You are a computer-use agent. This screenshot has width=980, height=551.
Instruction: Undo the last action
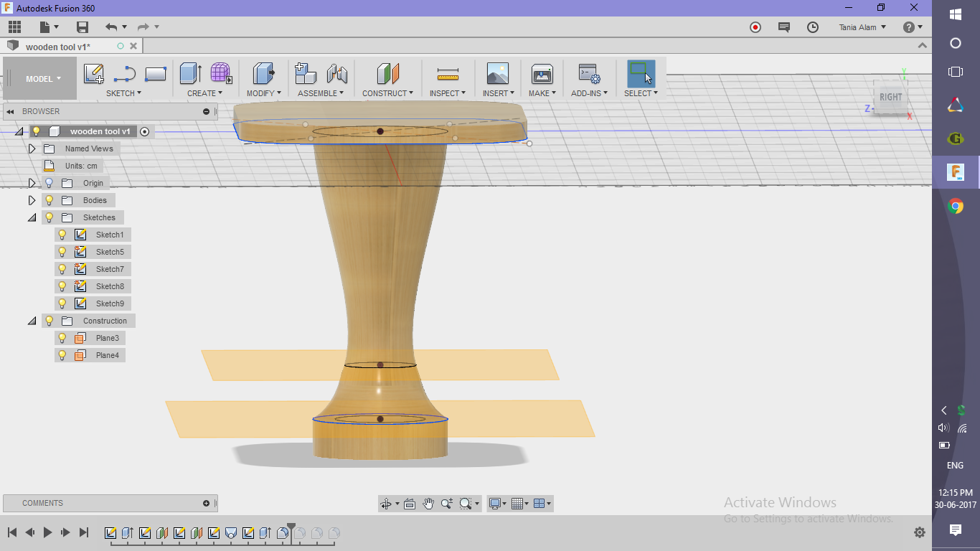(x=111, y=27)
